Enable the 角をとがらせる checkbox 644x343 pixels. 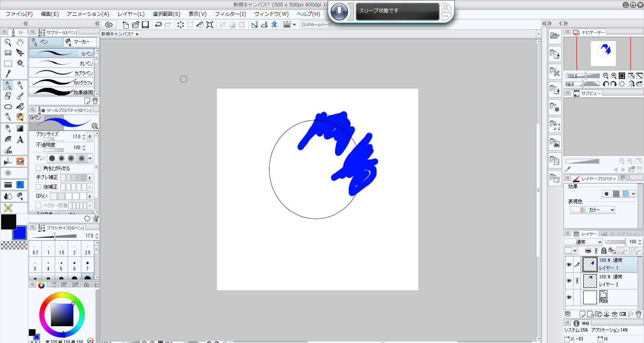[38, 168]
